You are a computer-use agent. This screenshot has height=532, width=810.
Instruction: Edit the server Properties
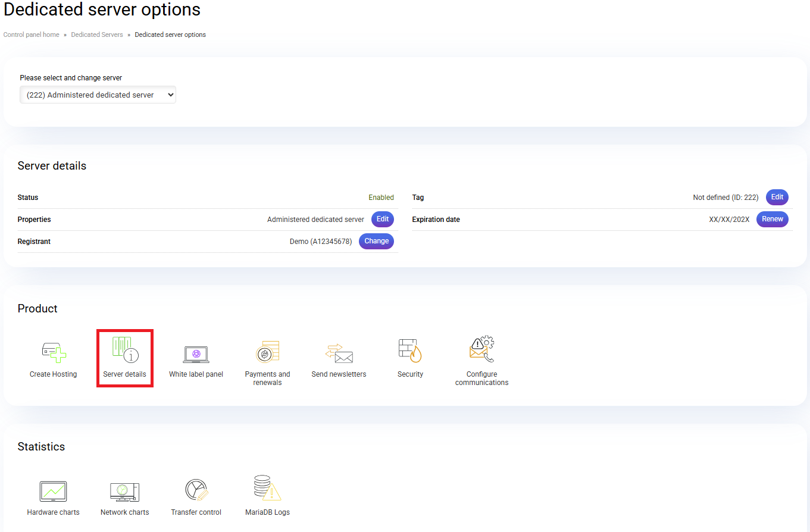[x=383, y=219]
